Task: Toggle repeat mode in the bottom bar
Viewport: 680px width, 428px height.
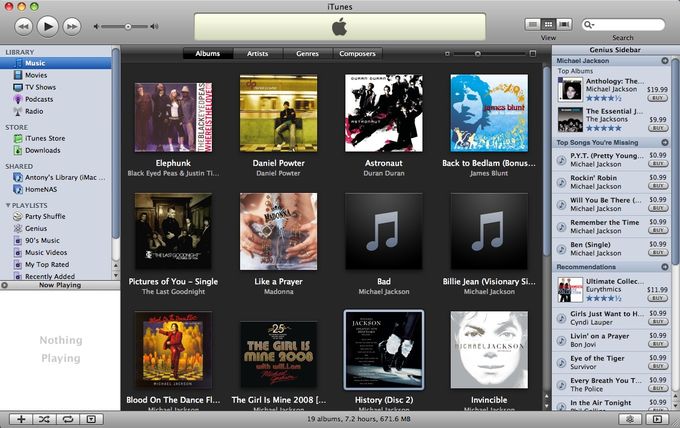Action: click(x=68, y=419)
